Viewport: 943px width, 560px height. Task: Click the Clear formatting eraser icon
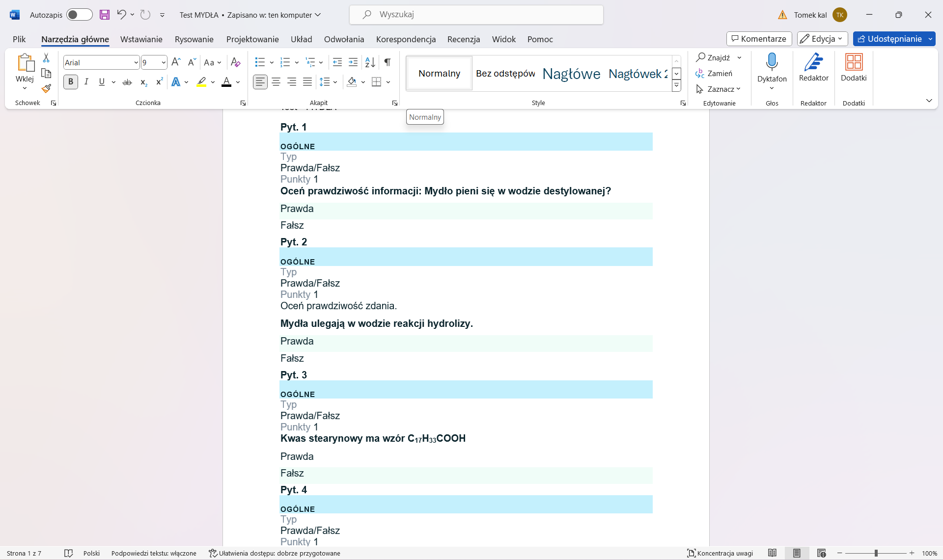coord(236,62)
